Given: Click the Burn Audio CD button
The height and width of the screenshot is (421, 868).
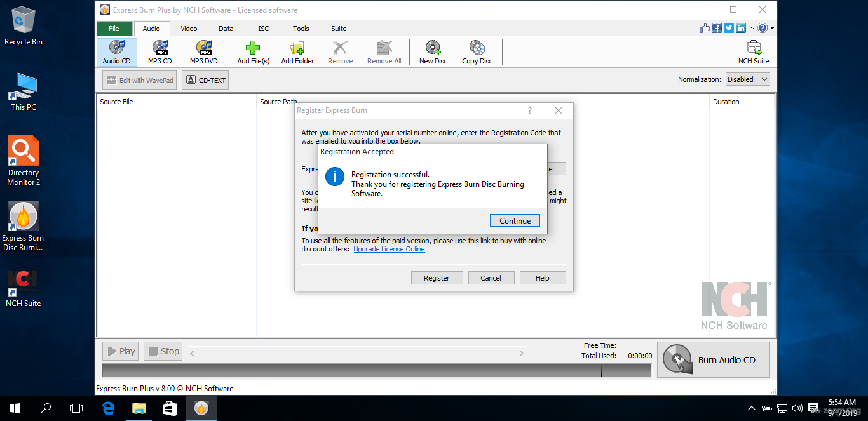Looking at the screenshot, I should [713, 360].
